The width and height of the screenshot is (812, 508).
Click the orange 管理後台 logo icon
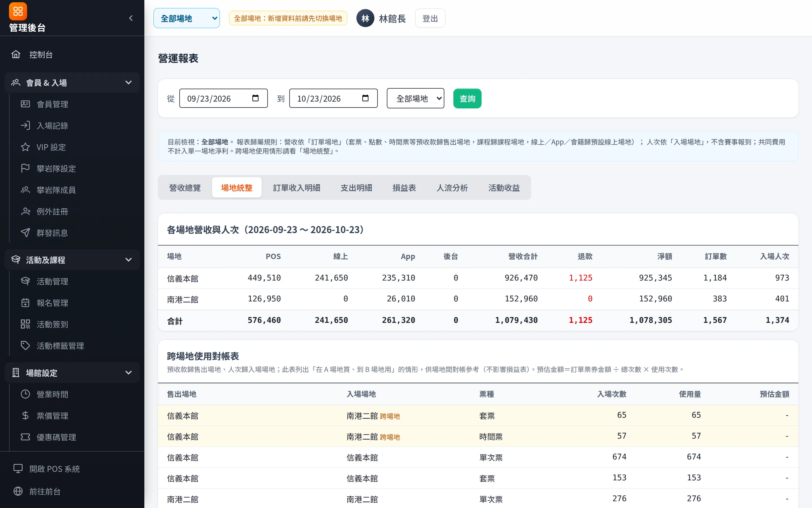pyautogui.click(x=18, y=11)
